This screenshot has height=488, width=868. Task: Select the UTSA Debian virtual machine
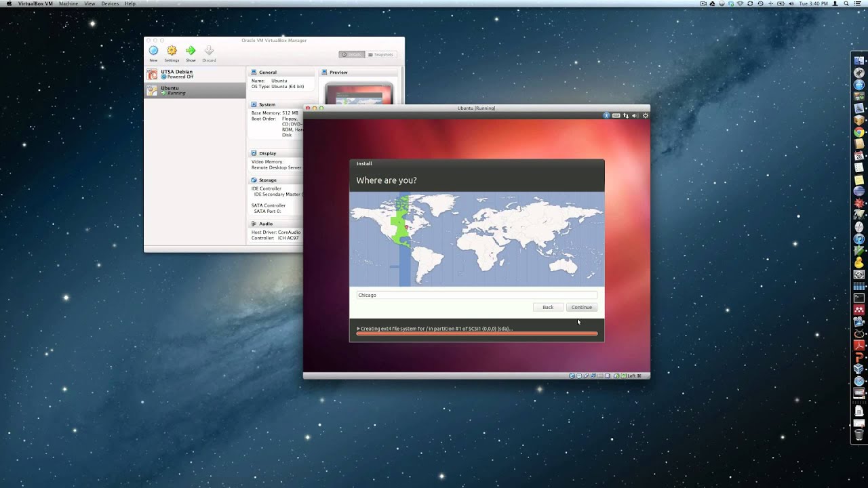point(195,74)
